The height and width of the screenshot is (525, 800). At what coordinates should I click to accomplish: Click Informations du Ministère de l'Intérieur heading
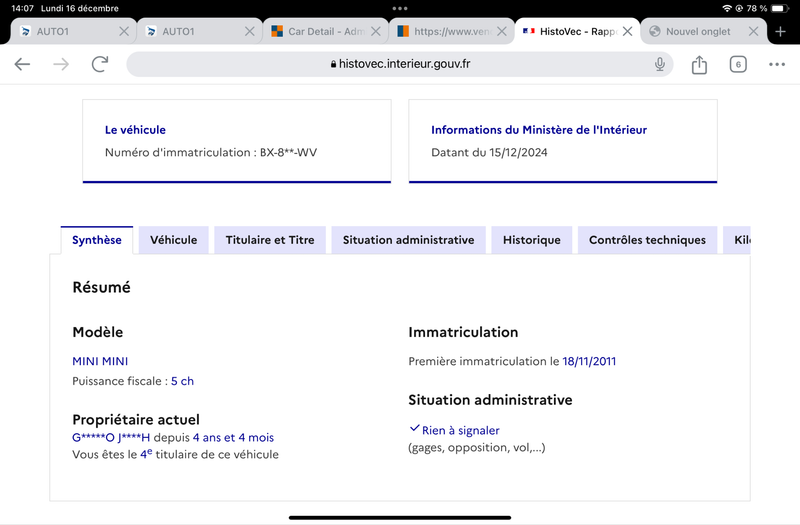point(539,130)
